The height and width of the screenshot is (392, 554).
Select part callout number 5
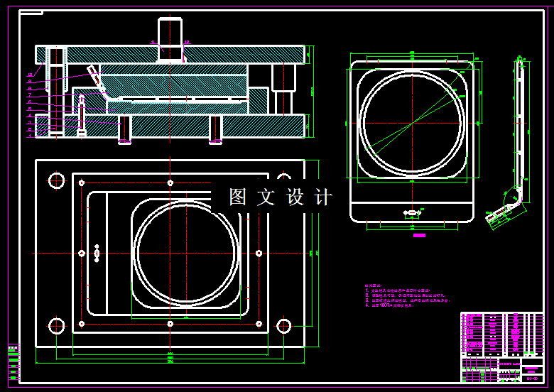pyautogui.click(x=30, y=109)
